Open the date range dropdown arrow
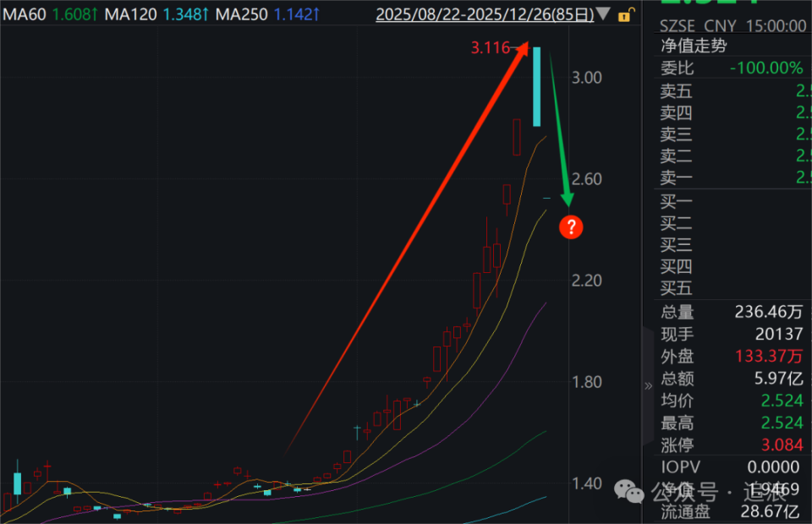 click(603, 14)
